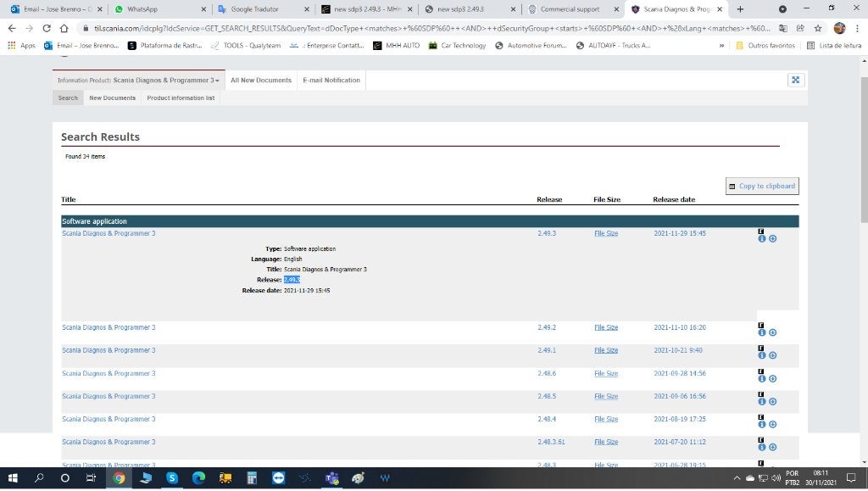Download release 2.49.1 file

point(773,355)
